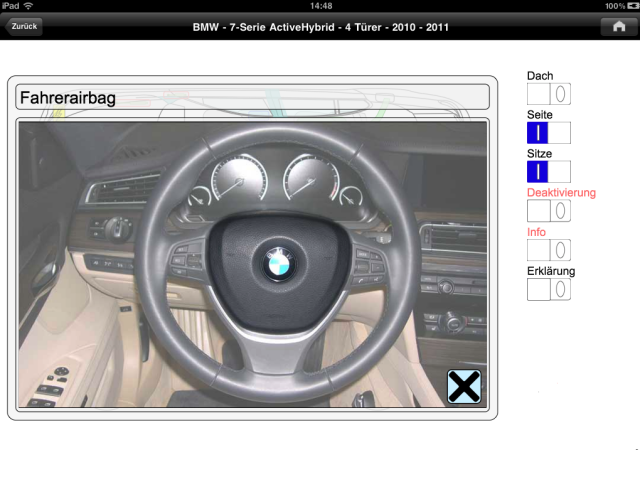
Task: Turn on the Erklärung toggle
Action: click(x=549, y=289)
